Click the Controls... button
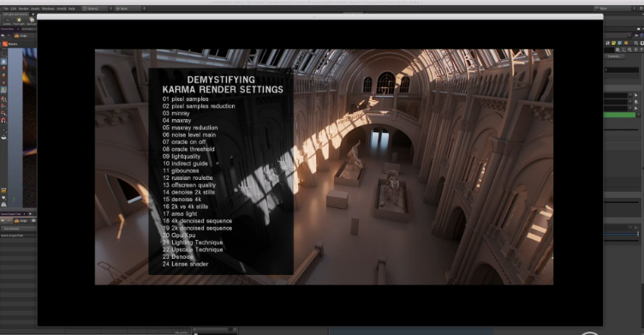The image size is (644, 335). pos(614,57)
